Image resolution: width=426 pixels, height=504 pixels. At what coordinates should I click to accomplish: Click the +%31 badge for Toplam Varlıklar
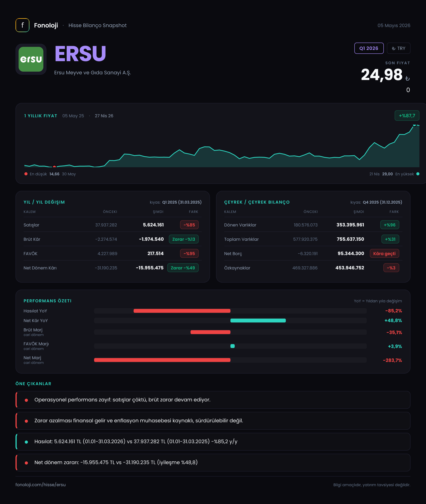(390, 239)
